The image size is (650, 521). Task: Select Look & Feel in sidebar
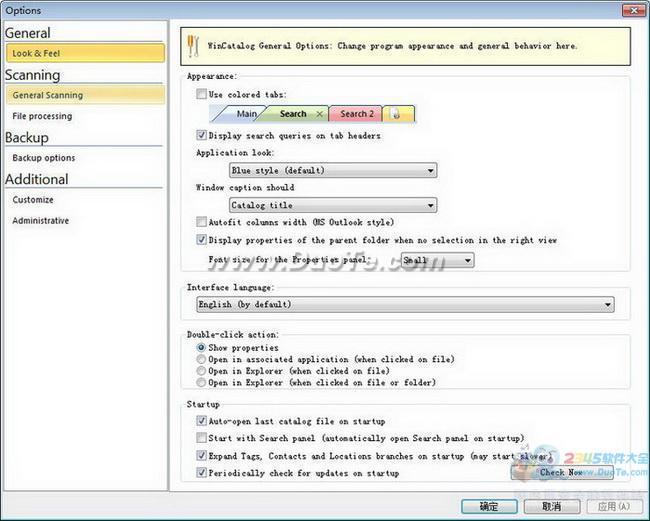click(x=85, y=53)
